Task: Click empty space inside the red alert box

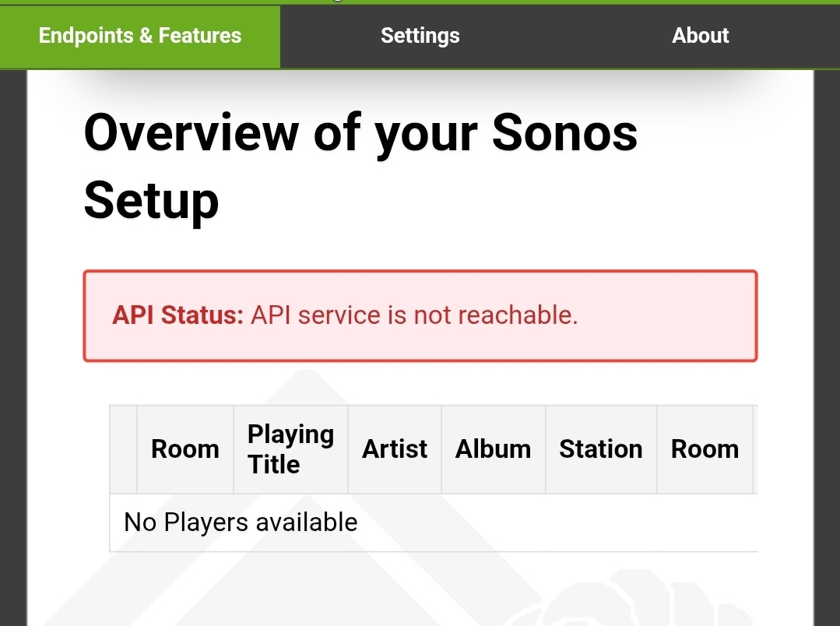Action: (x=670, y=315)
